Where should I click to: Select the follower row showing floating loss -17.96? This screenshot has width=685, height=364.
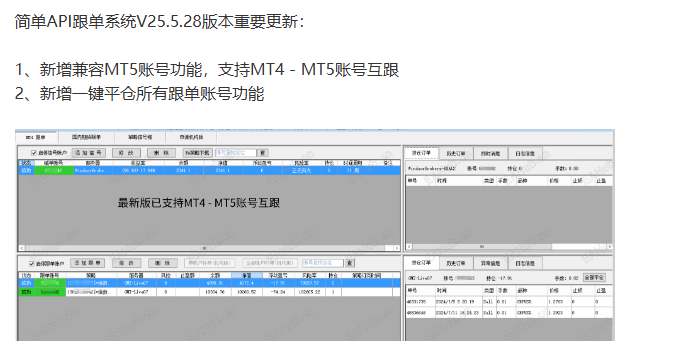pyautogui.click(x=209, y=283)
